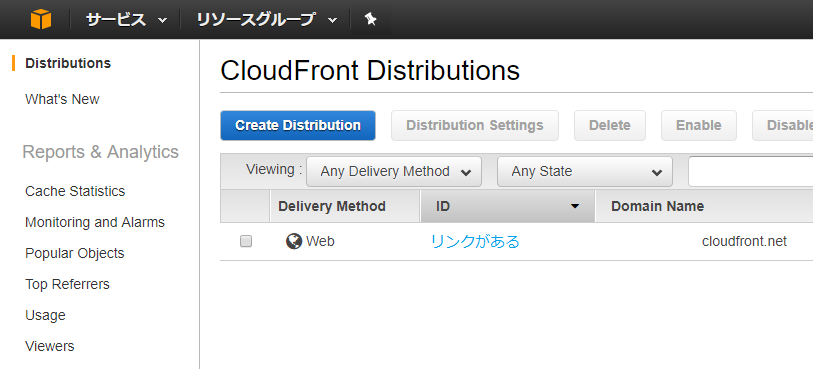Viewport: 813px width, 369px height.
Task: Open the Any State filter dropdown
Action: point(585,172)
